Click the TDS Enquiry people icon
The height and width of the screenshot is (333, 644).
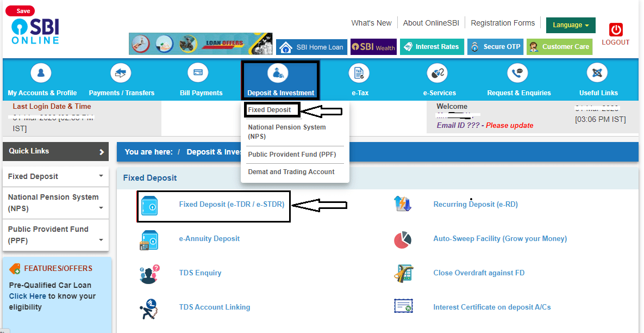coord(149,274)
